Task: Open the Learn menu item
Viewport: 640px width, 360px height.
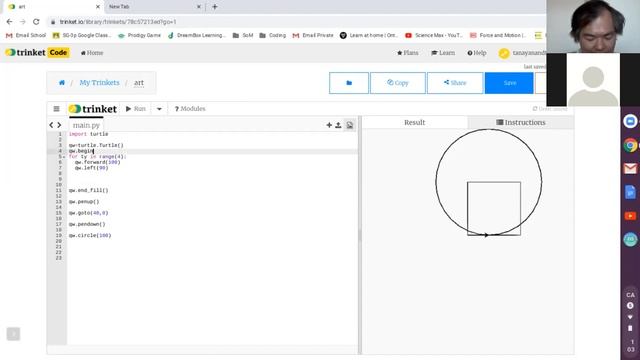Action: [443, 53]
